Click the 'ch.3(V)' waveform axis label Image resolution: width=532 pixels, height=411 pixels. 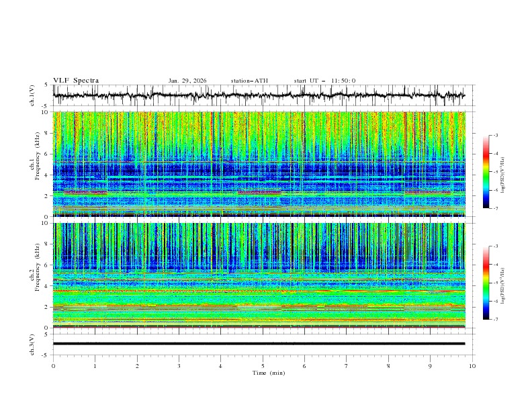pyautogui.click(x=32, y=345)
